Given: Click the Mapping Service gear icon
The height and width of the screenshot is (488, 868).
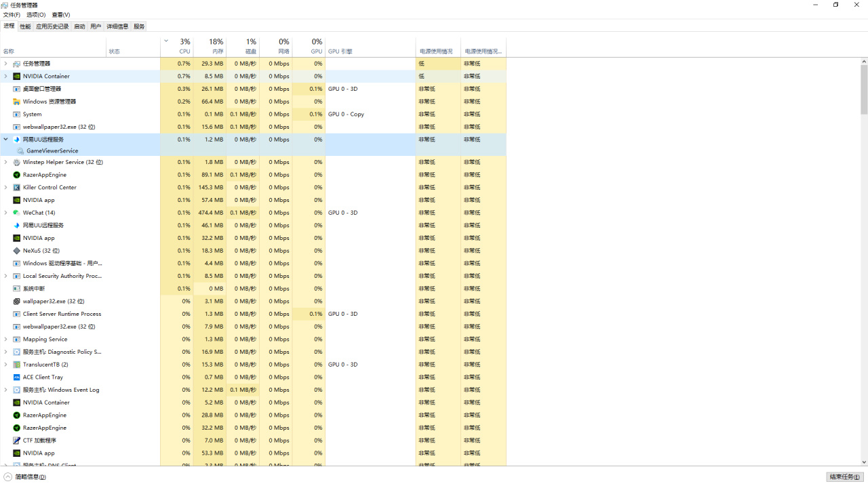Looking at the screenshot, I should click(17, 339).
